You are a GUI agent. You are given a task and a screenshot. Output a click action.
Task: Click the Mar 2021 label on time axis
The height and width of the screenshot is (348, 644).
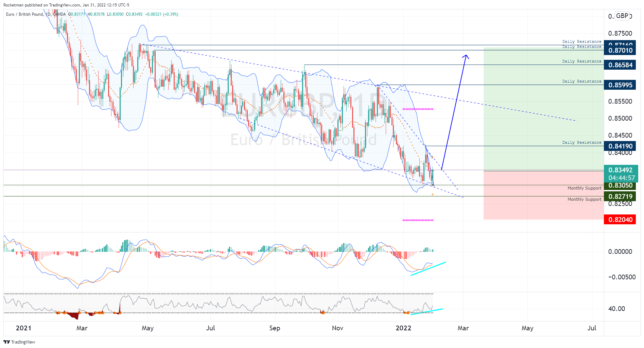(82, 328)
